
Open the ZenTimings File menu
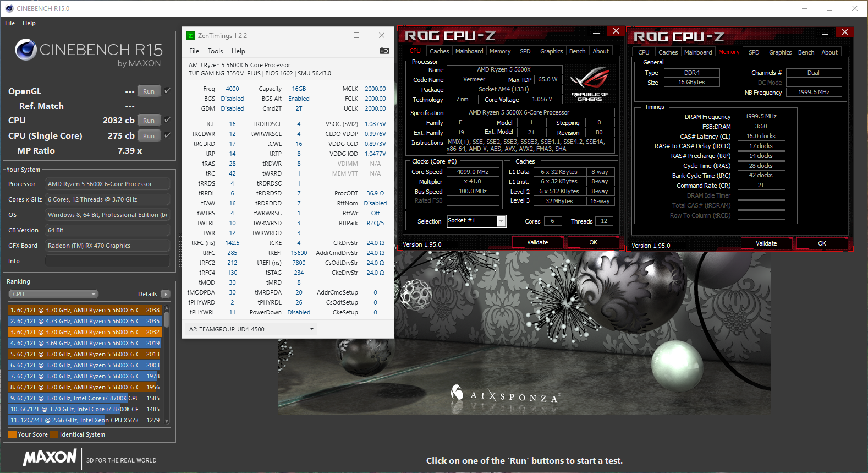(x=194, y=51)
